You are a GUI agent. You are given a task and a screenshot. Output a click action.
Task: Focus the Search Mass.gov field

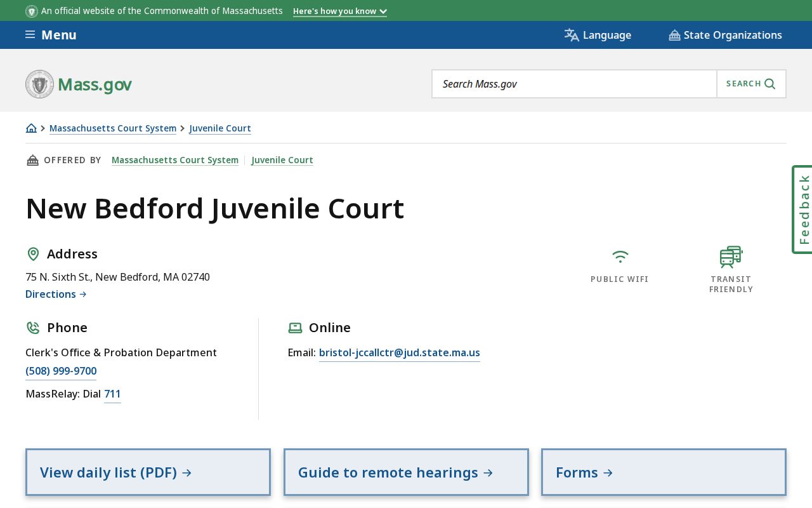574,84
